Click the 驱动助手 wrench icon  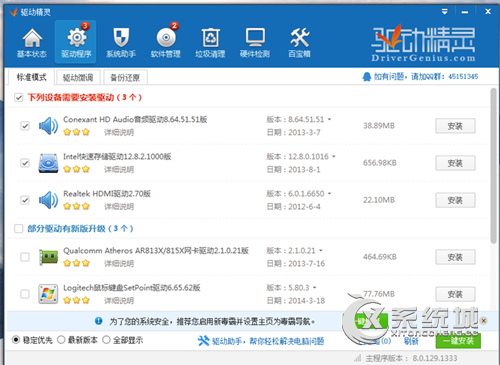pos(203,341)
